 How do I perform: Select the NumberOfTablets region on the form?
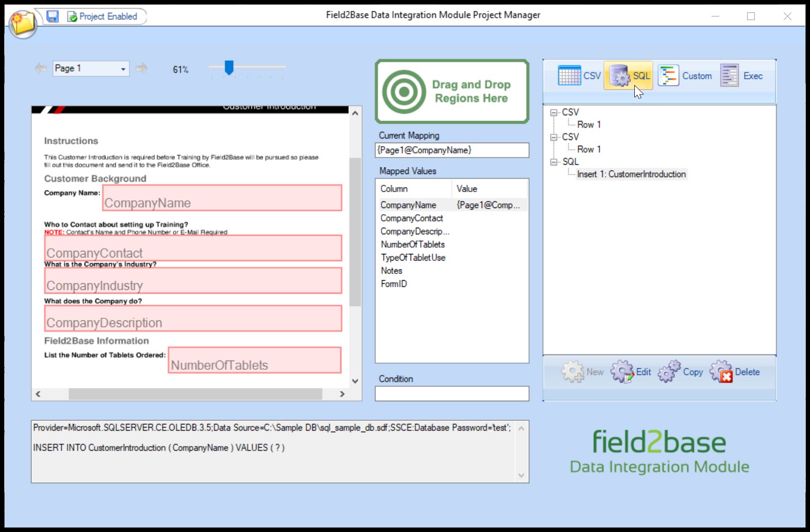point(255,360)
